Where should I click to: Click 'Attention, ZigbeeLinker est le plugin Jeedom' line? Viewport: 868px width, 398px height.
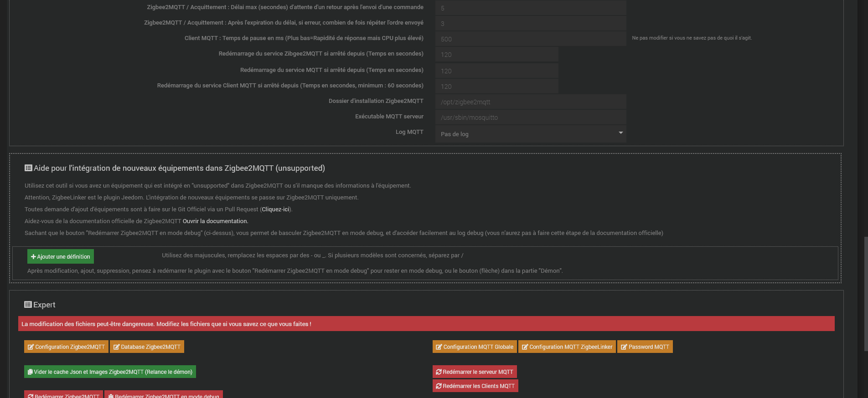(191, 198)
